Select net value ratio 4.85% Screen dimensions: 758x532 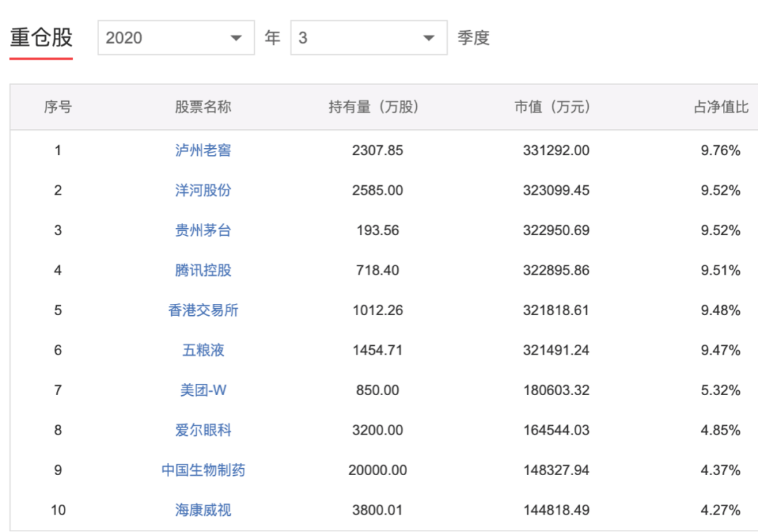(x=721, y=430)
